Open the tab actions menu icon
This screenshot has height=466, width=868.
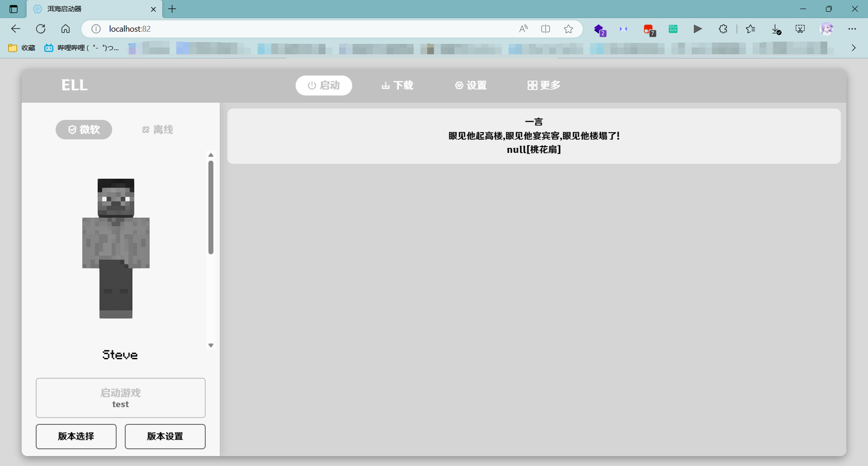[14, 9]
